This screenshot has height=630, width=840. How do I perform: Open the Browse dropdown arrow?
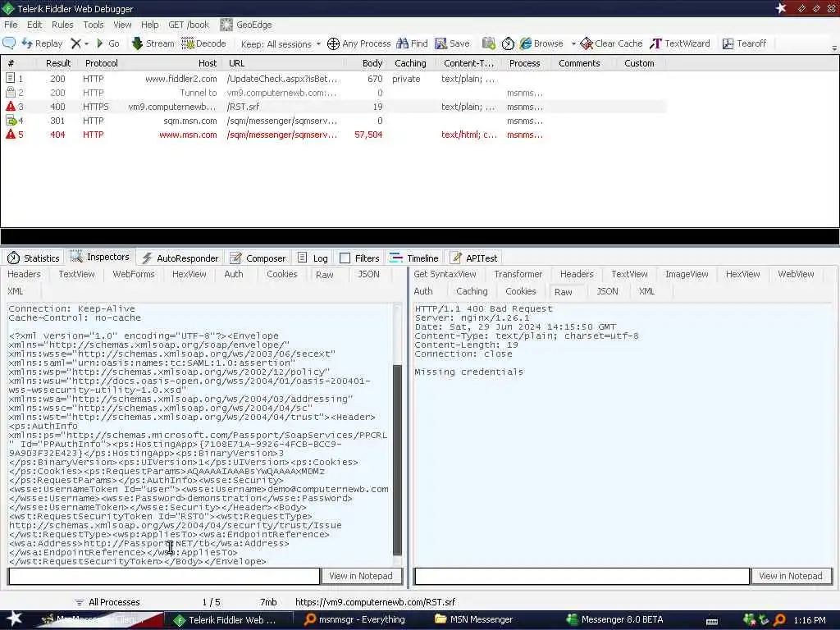(573, 43)
